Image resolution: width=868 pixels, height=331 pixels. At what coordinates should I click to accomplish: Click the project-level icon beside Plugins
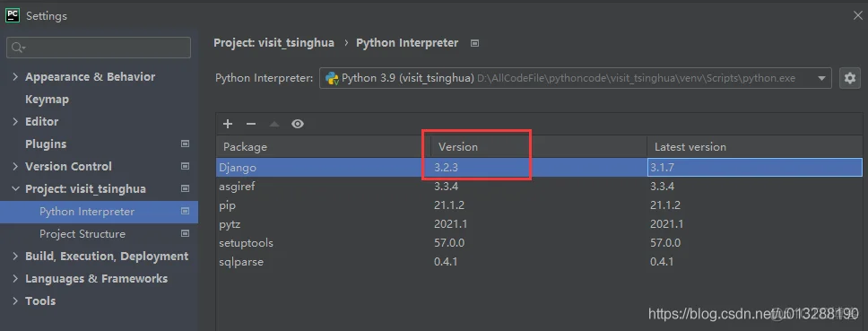[185, 144]
